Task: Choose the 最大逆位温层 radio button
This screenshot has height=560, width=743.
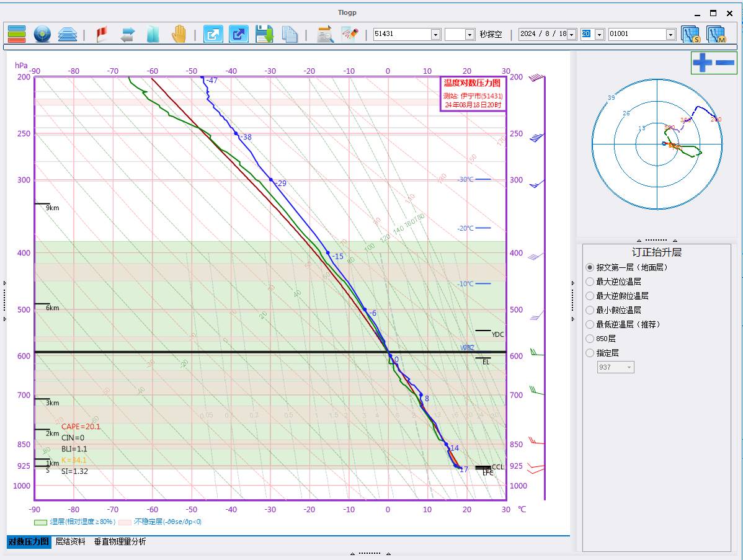Action: tap(590, 282)
